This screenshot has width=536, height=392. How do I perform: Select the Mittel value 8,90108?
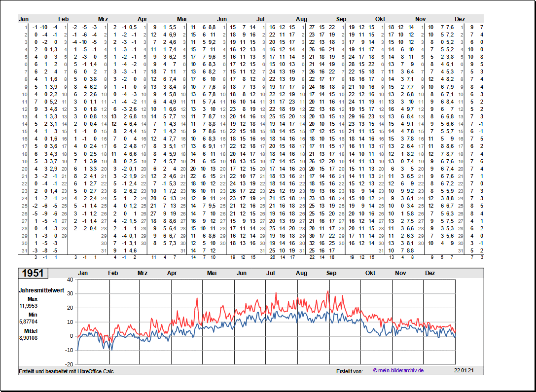28,338
